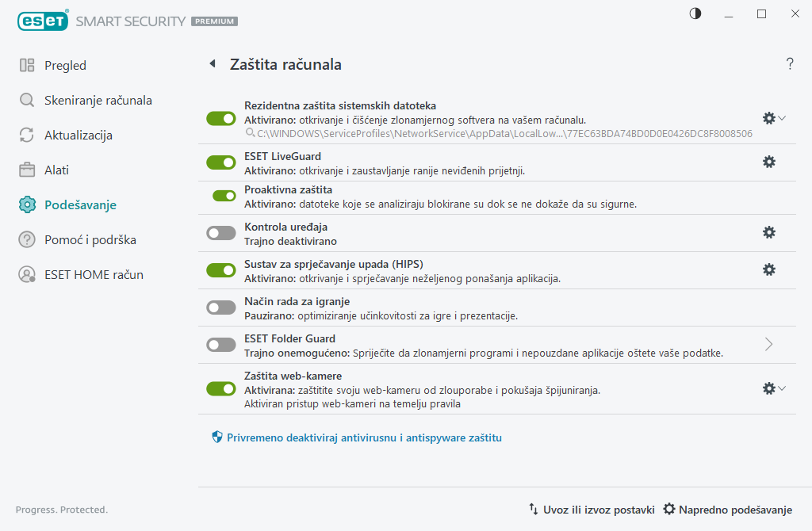Enable the Kontrola uređaja switch
Viewport: 812px width, 531px height.
click(x=220, y=232)
